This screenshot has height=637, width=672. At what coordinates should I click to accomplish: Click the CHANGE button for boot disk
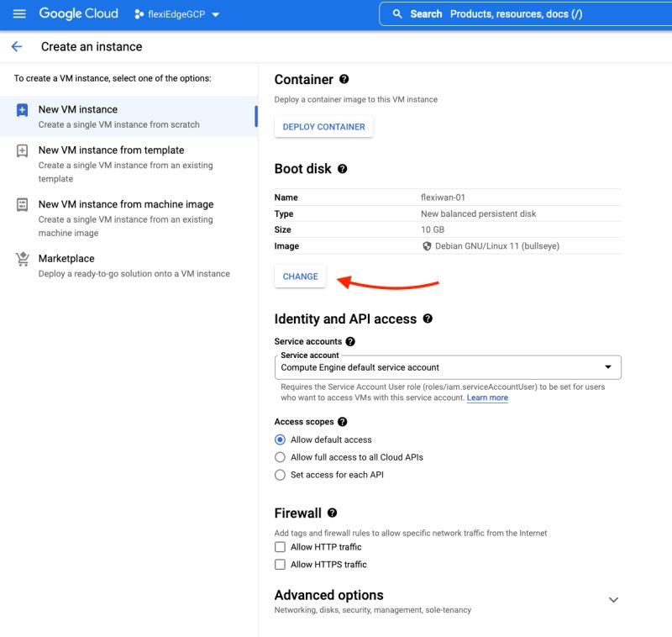[x=300, y=276]
